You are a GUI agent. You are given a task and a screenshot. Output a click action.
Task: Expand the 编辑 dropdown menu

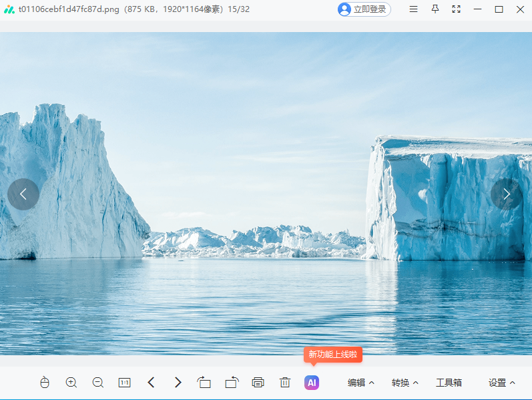(x=361, y=383)
